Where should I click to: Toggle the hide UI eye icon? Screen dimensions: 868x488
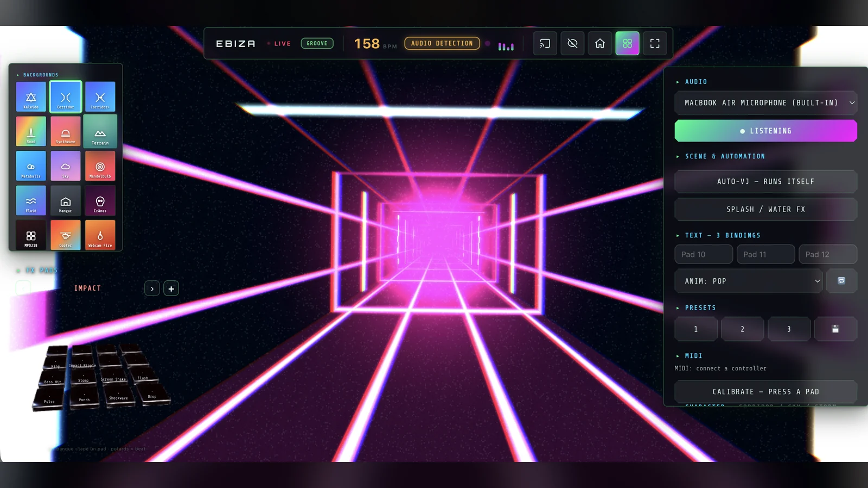572,43
